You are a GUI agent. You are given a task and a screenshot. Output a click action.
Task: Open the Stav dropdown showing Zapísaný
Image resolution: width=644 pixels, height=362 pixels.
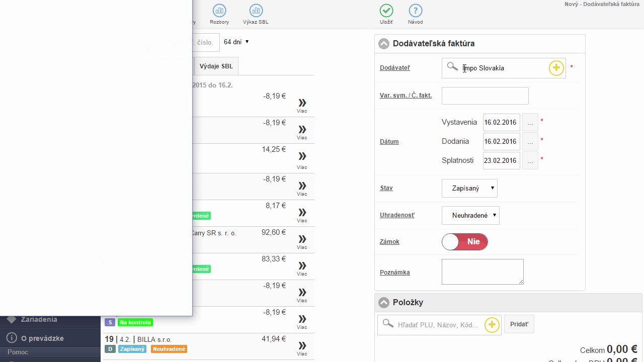click(x=469, y=188)
